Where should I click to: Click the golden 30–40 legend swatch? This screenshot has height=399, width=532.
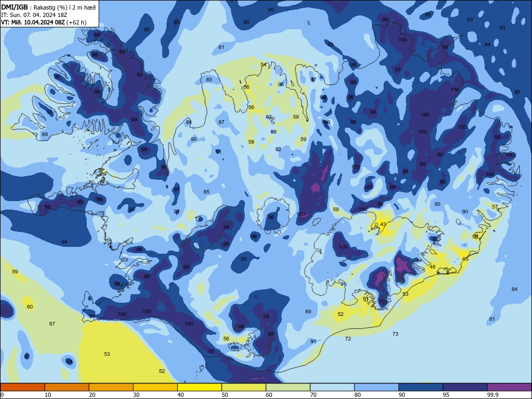click(155, 387)
